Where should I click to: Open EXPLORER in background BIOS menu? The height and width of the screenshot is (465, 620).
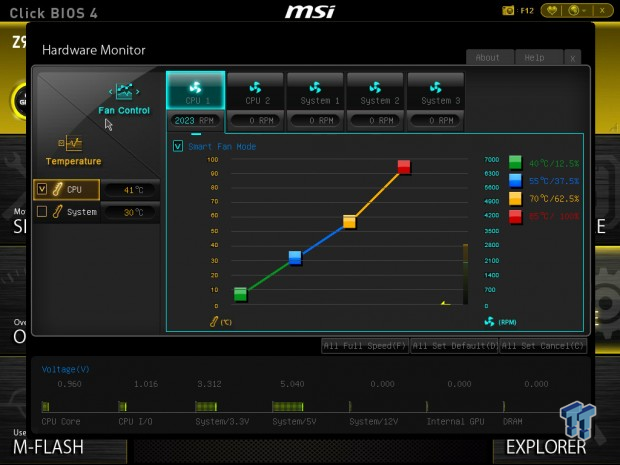pos(546,447)
